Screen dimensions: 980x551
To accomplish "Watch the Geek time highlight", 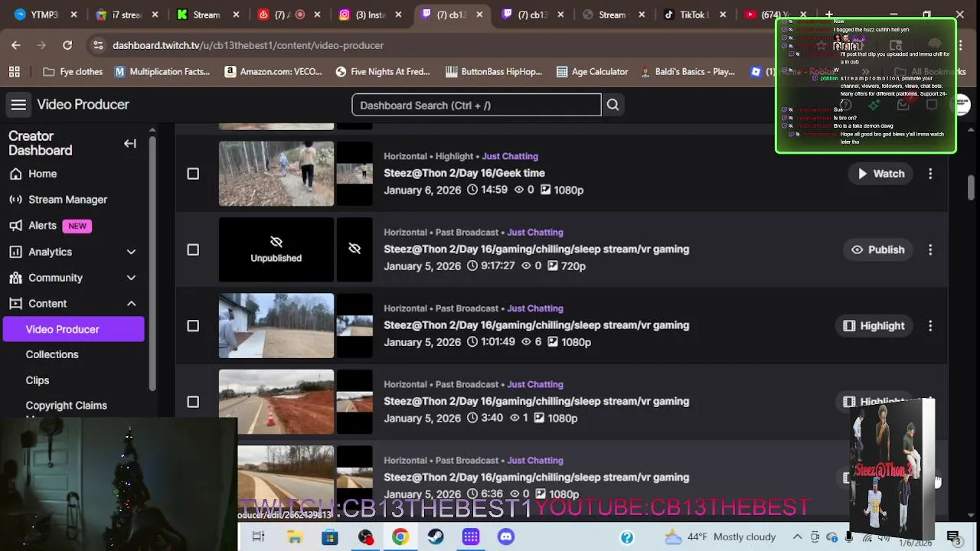I will (881, 174).
